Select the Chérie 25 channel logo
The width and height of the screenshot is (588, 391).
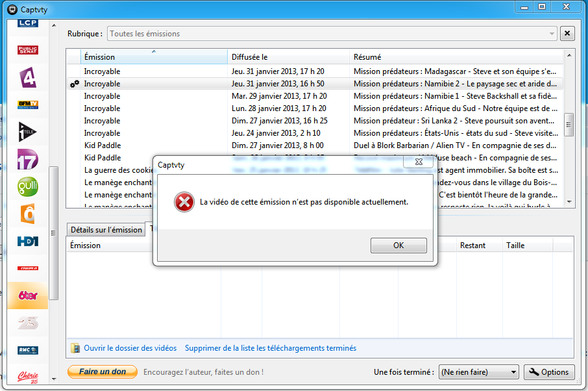click(28, 377)
